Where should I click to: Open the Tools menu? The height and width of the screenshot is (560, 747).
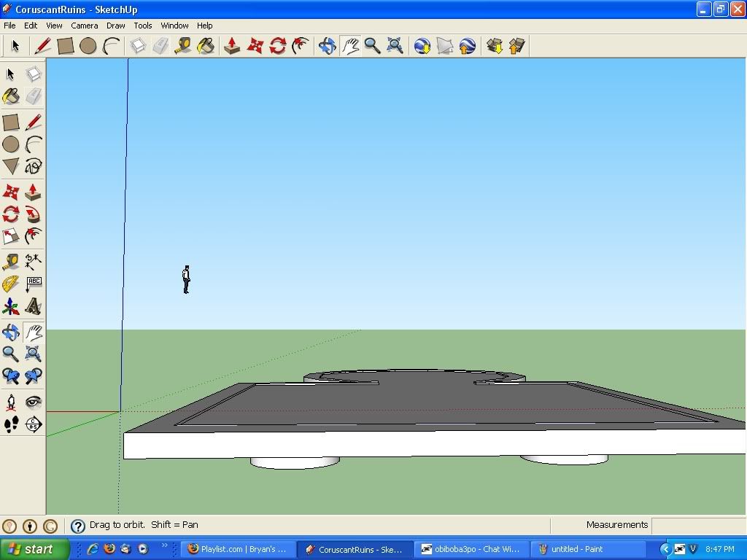click(x=143, y=26)
